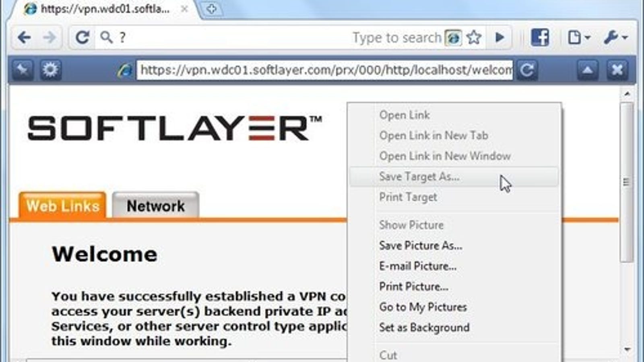Choose Set as Background from the context menu
Viewport: 644px width, 362px height.
tap(424, 327)
